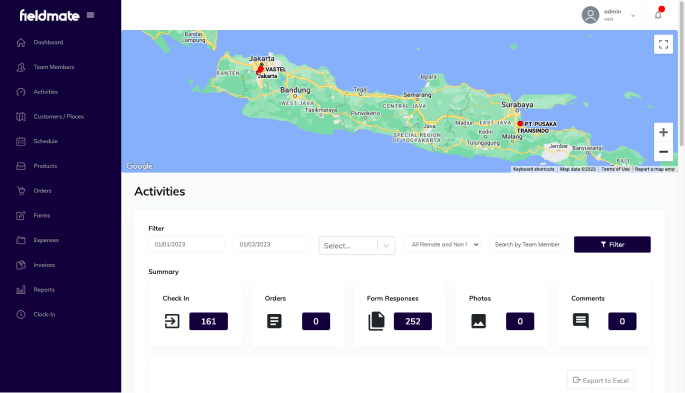Open the notification bell
This screenshot has height=393, width=685.
pyautogui.click(x=658, y=15)
